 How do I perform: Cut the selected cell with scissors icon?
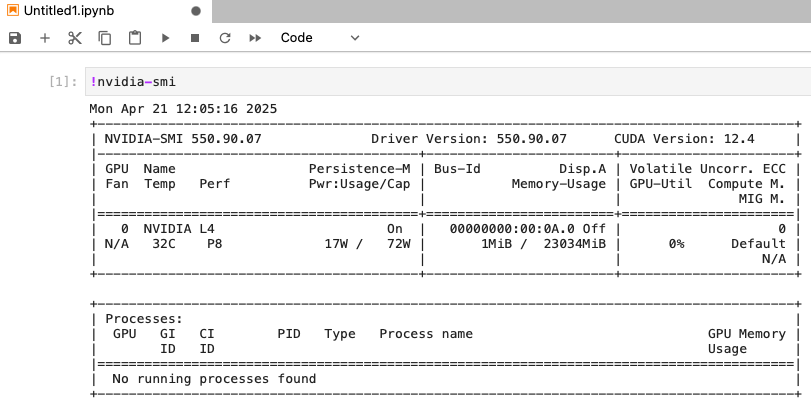coord(75,38)
